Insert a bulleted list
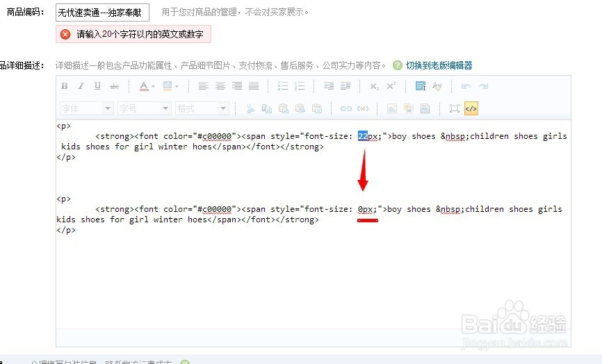 tap(282, 86)
